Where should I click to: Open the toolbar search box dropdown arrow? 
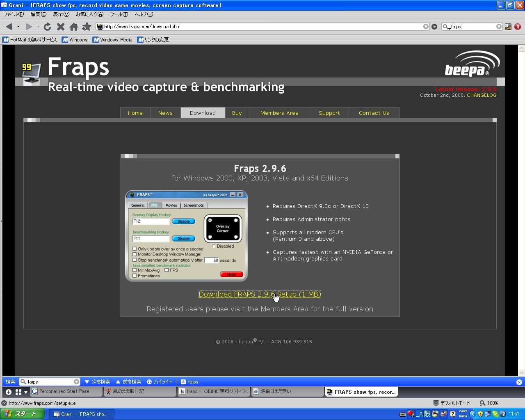click(499, 27)
